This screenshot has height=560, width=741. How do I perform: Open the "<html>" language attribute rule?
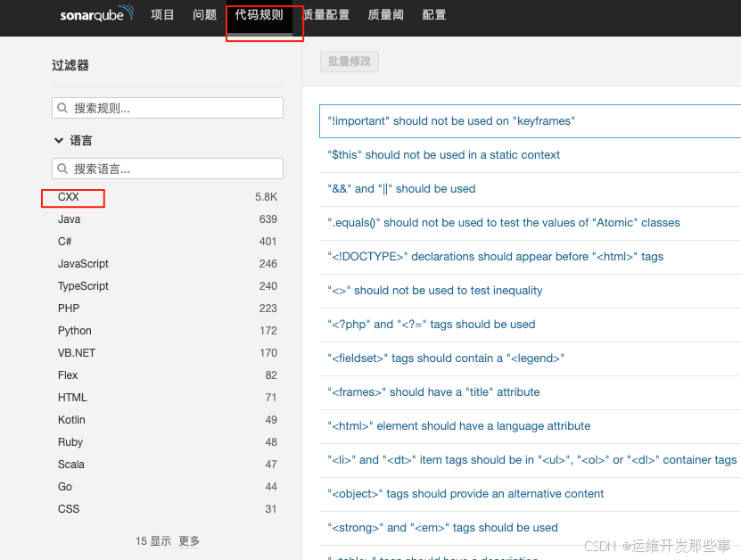[x=459, y=425]
